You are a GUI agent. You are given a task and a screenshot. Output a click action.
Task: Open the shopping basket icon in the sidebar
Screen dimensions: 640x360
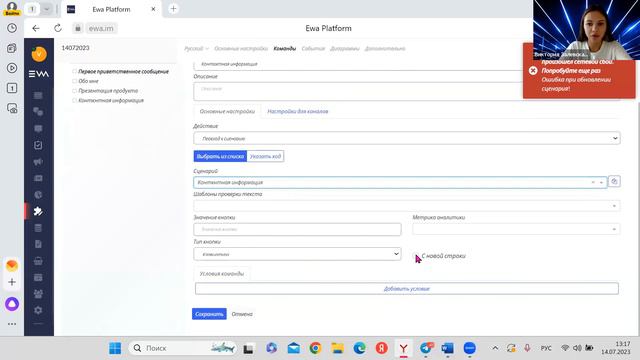tap(38, 261)
